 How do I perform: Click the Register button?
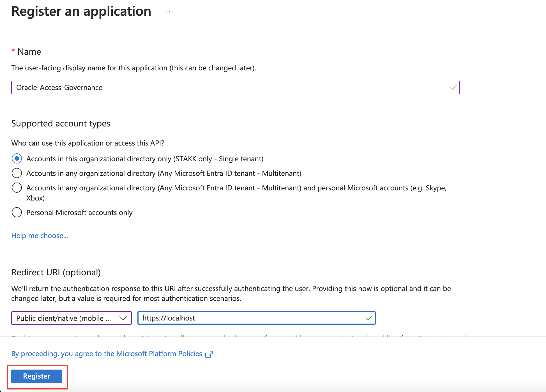pos(37,376)
